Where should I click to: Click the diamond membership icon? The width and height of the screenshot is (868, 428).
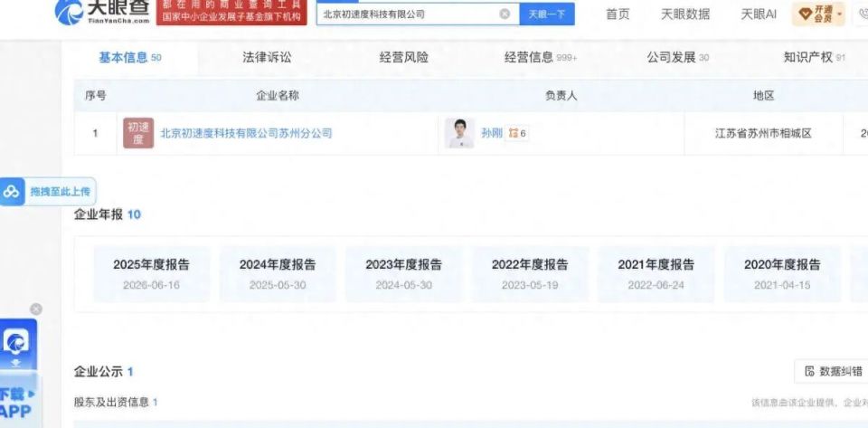(806, 14)
